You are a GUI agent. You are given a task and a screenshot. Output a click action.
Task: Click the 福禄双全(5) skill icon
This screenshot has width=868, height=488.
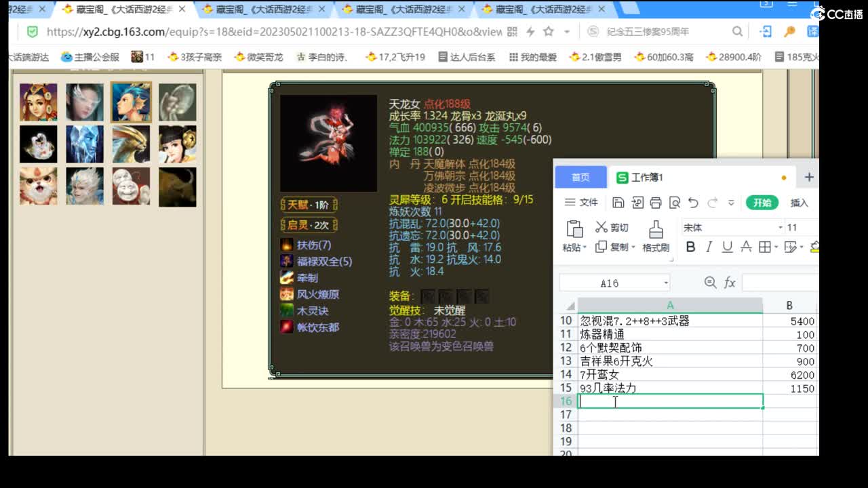tap(287, 261)
